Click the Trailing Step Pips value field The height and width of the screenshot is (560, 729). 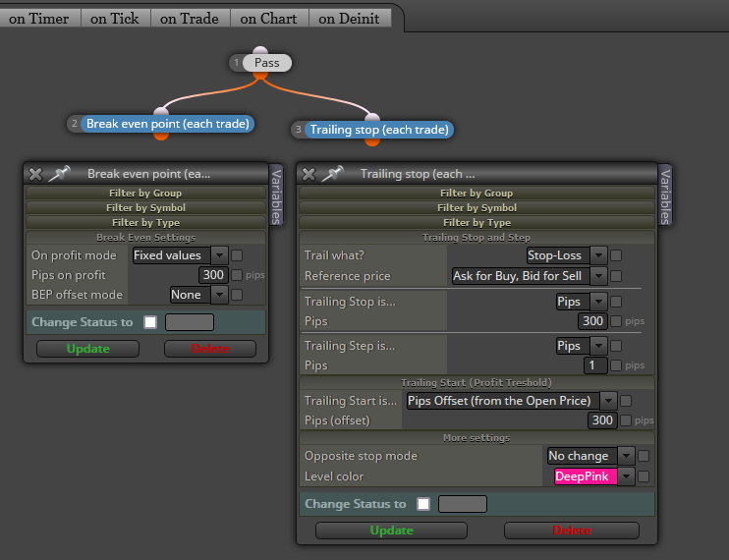click(x=595, y=365)
